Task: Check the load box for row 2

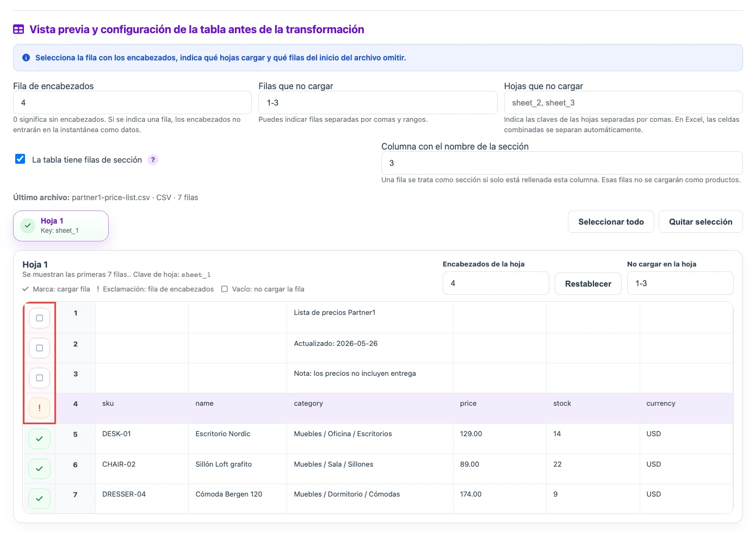Action: (x=39, y=348)
